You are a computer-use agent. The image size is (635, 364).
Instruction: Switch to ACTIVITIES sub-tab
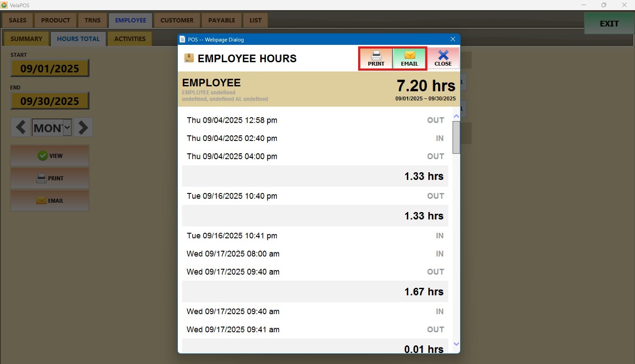coord(130,39)
